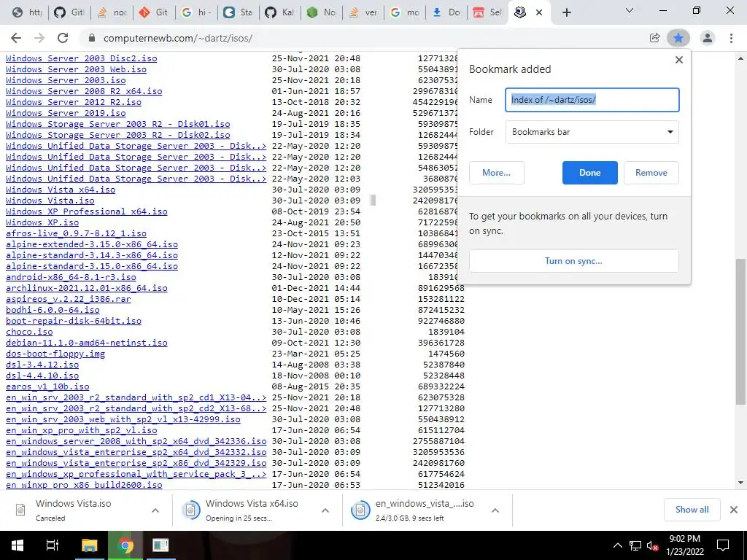Switch to the 'Kal' GitHub tab
This screenshot has width=747, height=560.
(279, 12)
